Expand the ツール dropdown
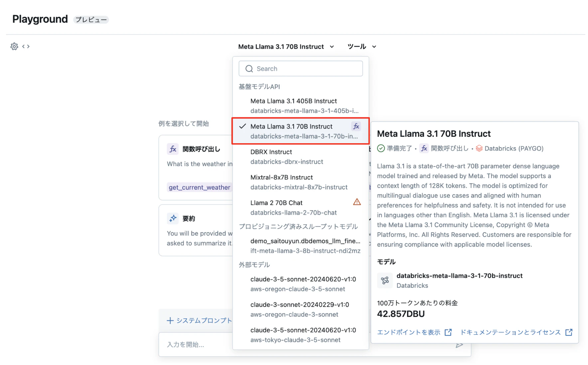This screenshot has height=365, width=588. coord(362,47)
